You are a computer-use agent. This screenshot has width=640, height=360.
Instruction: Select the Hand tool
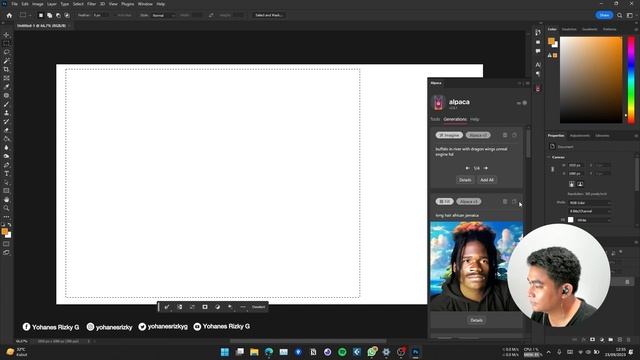point(6,200)
